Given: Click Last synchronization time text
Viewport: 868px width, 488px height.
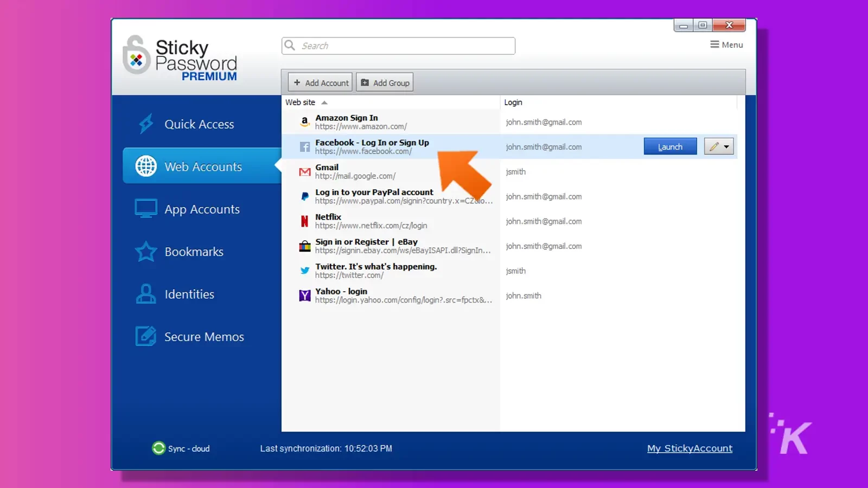Looking at the screenshot, I should pyautogui.click(x=326, y=448).
